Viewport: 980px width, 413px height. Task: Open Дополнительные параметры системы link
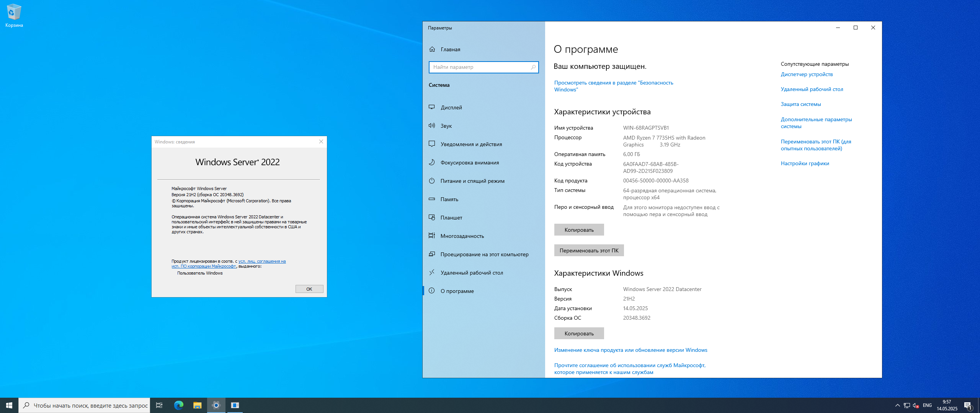(817, 123)
